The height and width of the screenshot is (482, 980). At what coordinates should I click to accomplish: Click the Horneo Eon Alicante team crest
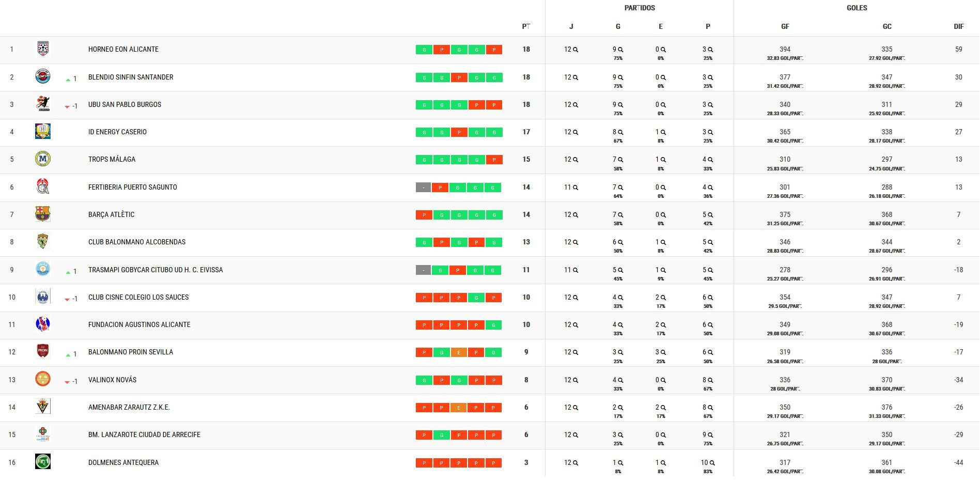tap(43, 49)
